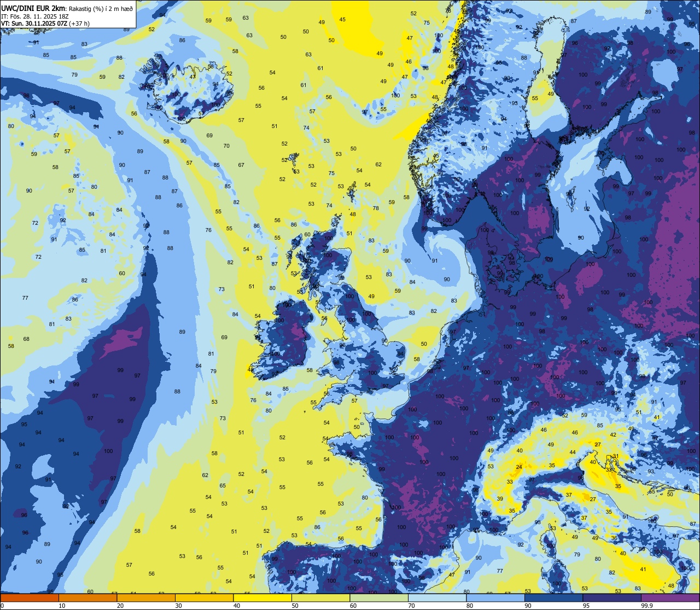Image resolution: width=700 pixels, height=610 pixels.
Task: Click the pale green 60–70 legend swatch
Action: 379,597
